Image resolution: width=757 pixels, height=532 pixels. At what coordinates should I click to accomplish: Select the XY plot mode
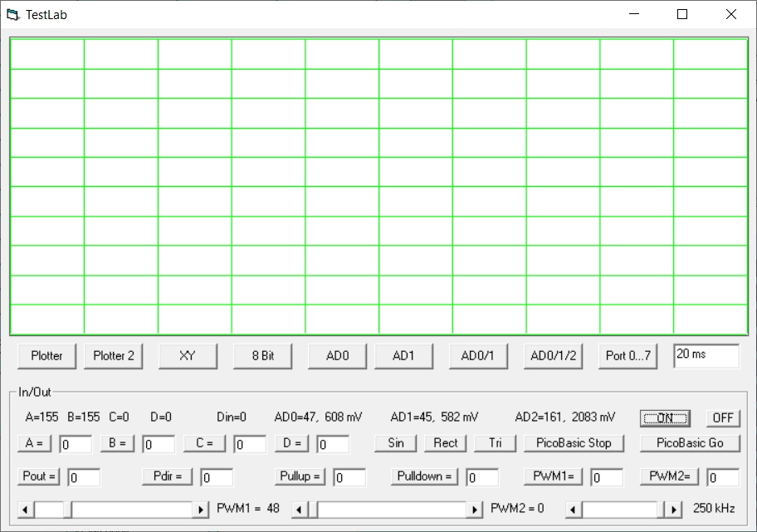pos(188,356)
